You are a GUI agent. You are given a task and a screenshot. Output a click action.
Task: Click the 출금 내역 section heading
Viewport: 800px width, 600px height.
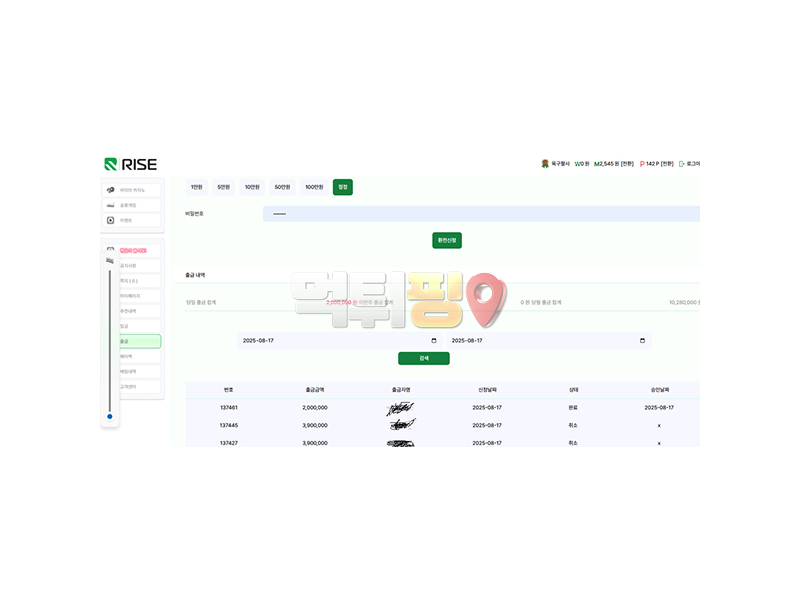click(x=195, y=275)
